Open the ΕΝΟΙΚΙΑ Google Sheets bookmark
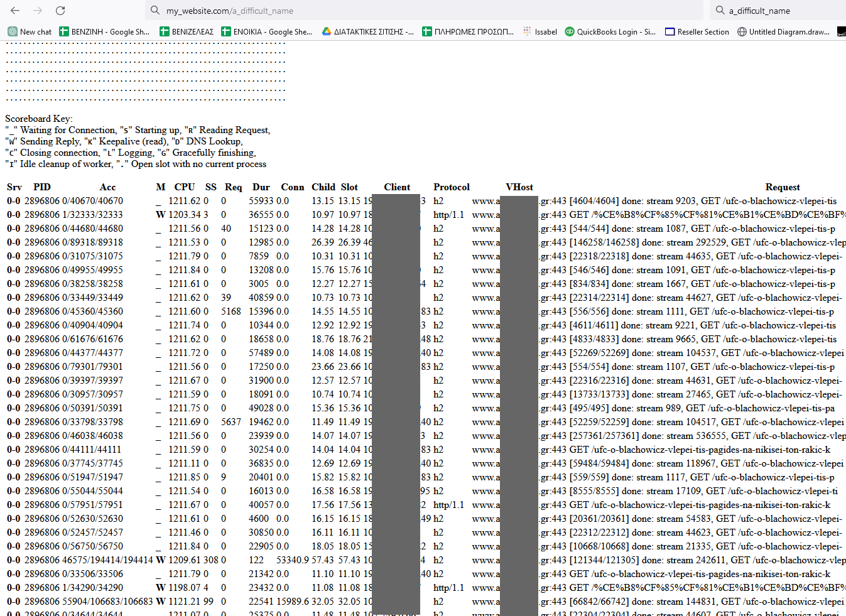 point(266,31)
